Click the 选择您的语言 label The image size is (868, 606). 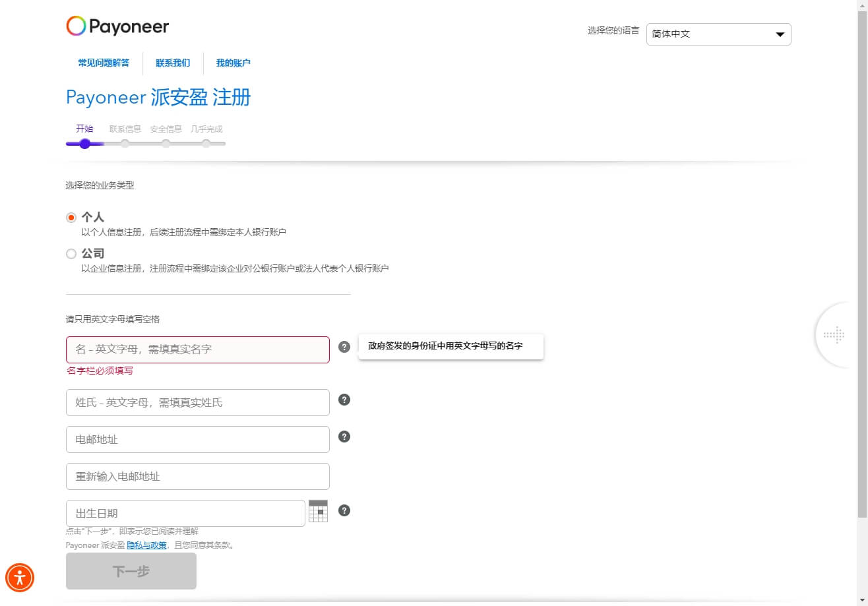(x=613, y=30)
